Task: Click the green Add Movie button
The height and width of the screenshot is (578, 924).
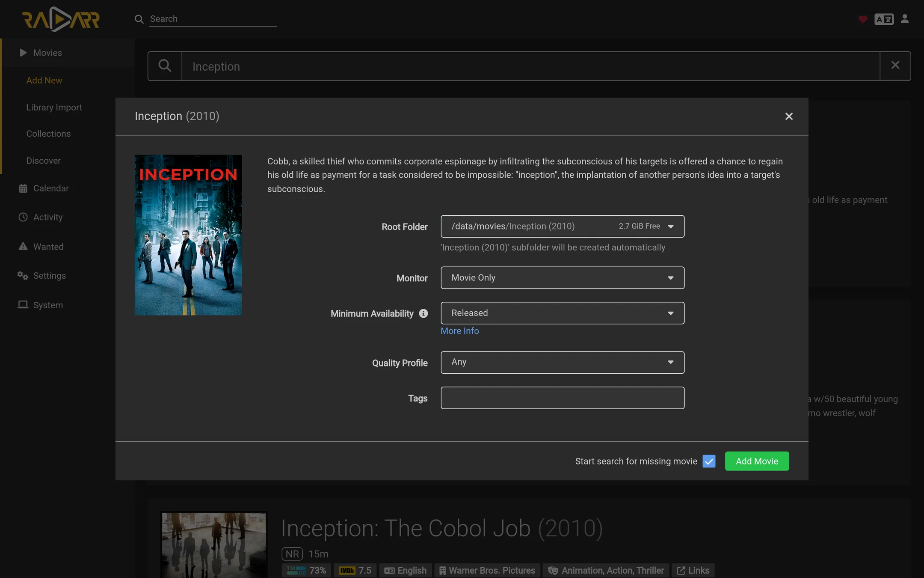Action: point(757,461)
